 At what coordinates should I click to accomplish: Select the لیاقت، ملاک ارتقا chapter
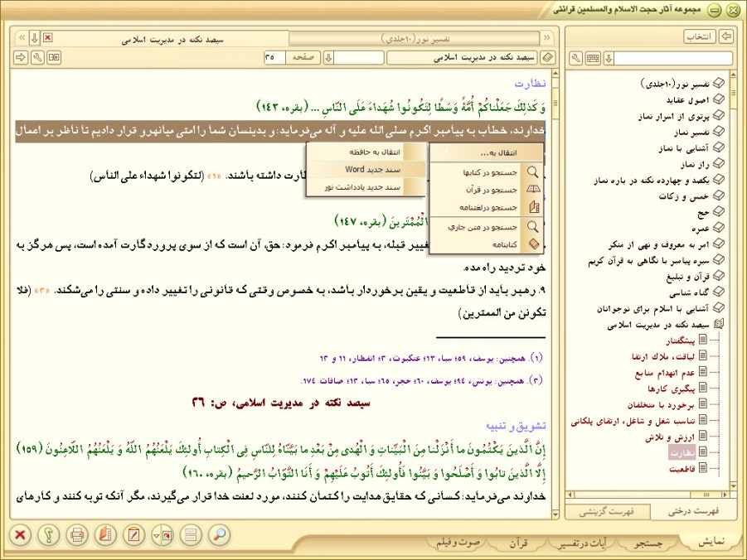(663, 356)
